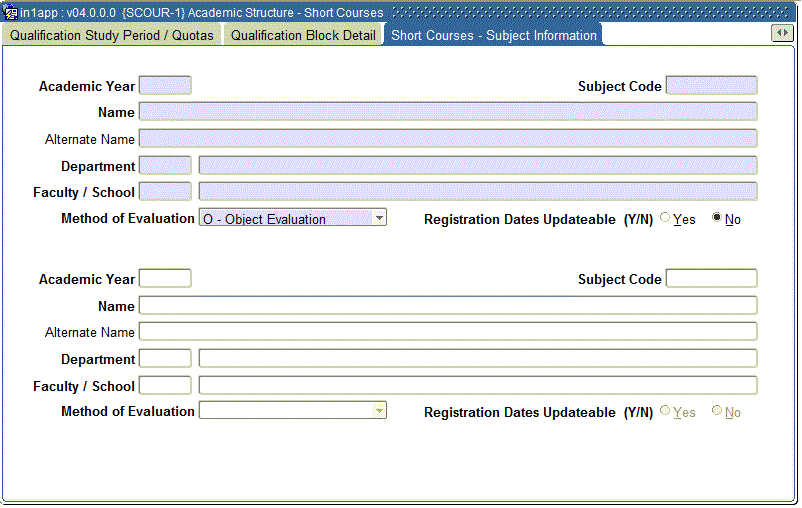Select Short Courses - Subject Information tab

(x=494, y=35)
